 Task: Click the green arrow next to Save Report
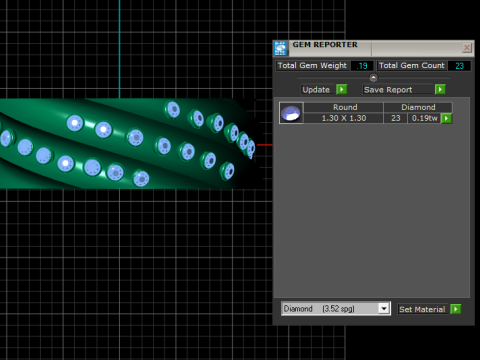click(x=440, y=89)
